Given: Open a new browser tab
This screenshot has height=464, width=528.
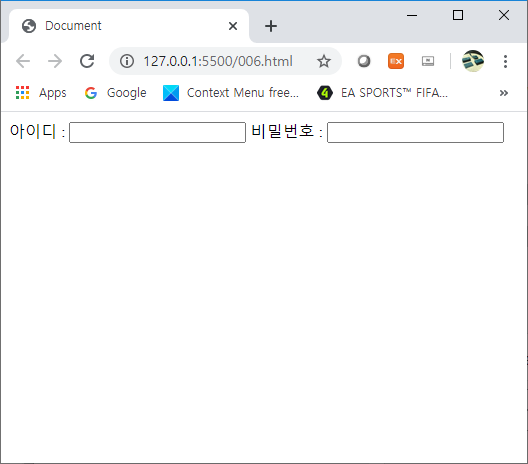Looking at the screenshot, I should (271, 26).
